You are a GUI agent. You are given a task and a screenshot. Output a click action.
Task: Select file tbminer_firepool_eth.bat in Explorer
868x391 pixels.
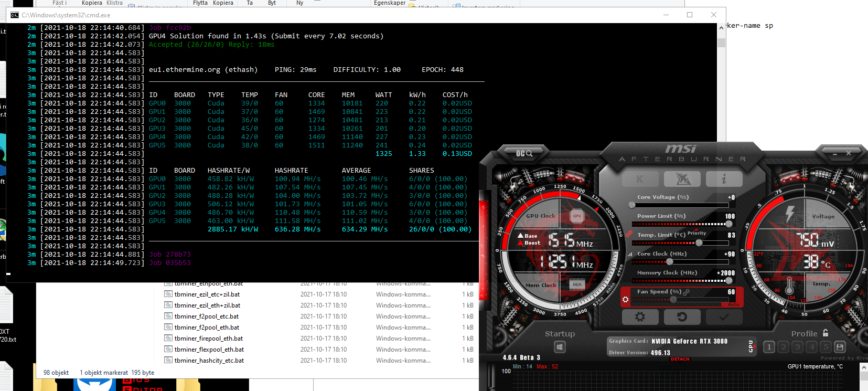[209, 339]
